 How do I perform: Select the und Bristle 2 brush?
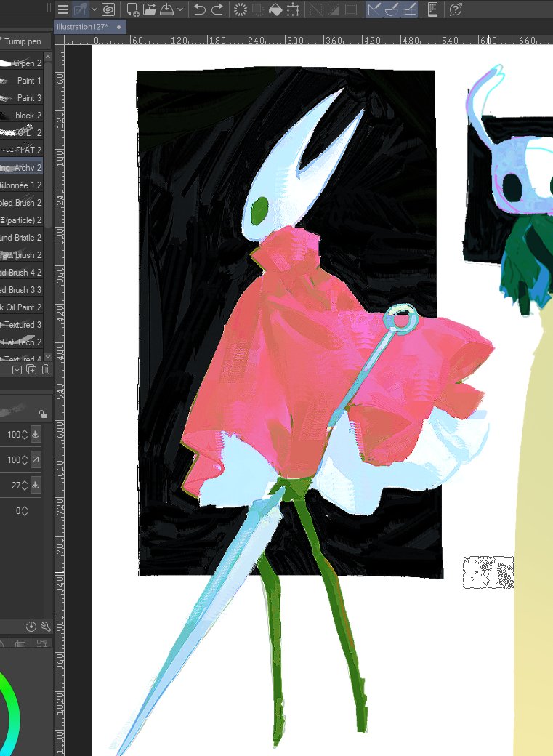coord(21,237)
